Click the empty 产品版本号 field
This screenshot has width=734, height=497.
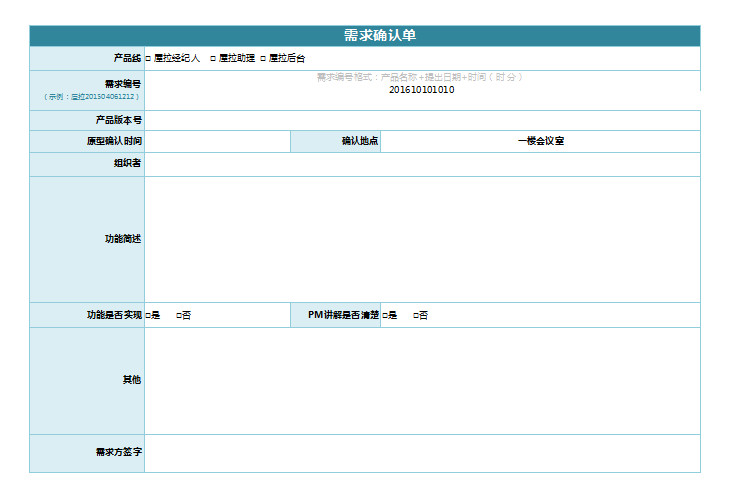pyautogui.click(x=422, y=120)
